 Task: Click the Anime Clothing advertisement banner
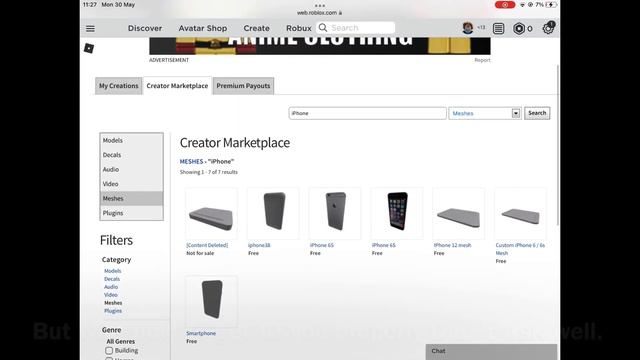pos(320,46)
